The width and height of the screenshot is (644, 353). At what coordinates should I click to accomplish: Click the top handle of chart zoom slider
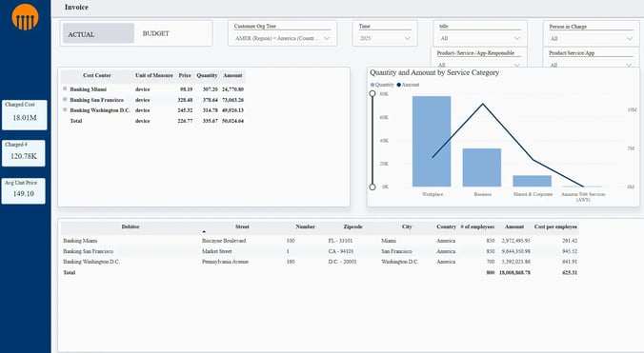[x=372, y=93]
